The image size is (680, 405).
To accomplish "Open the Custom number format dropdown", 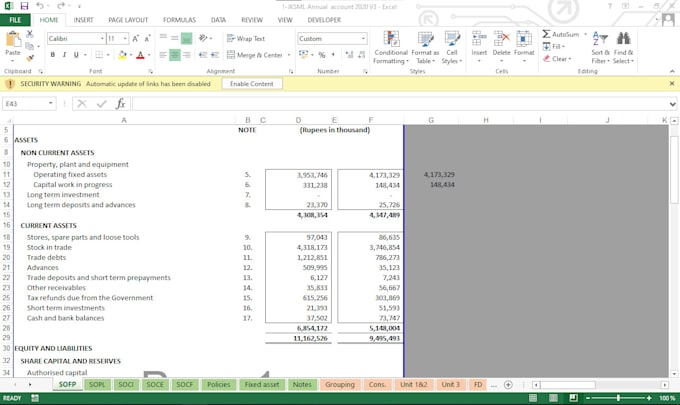I will [363, 39].
